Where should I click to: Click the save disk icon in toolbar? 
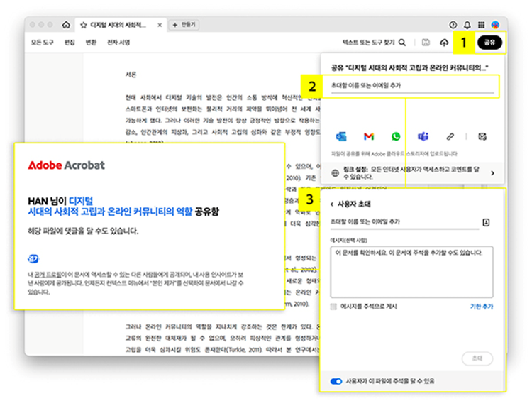(x=426, y=43)
